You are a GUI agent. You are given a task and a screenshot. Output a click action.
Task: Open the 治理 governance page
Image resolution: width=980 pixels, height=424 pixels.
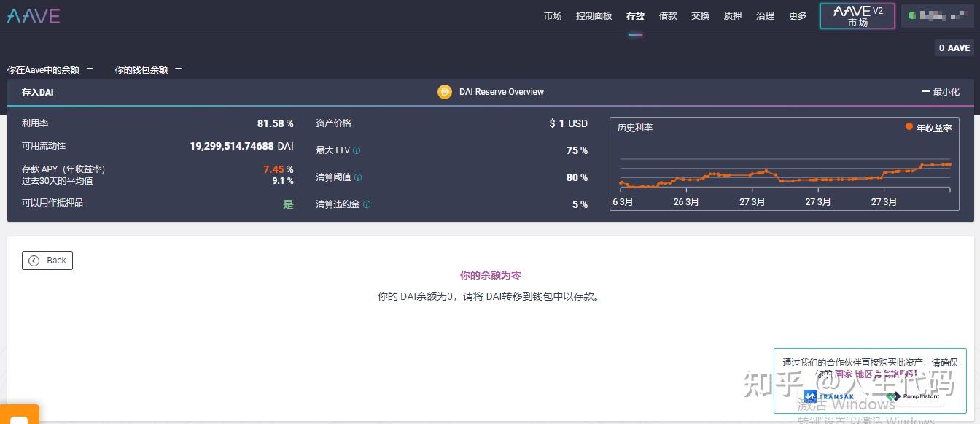click(x=766, y=16)
